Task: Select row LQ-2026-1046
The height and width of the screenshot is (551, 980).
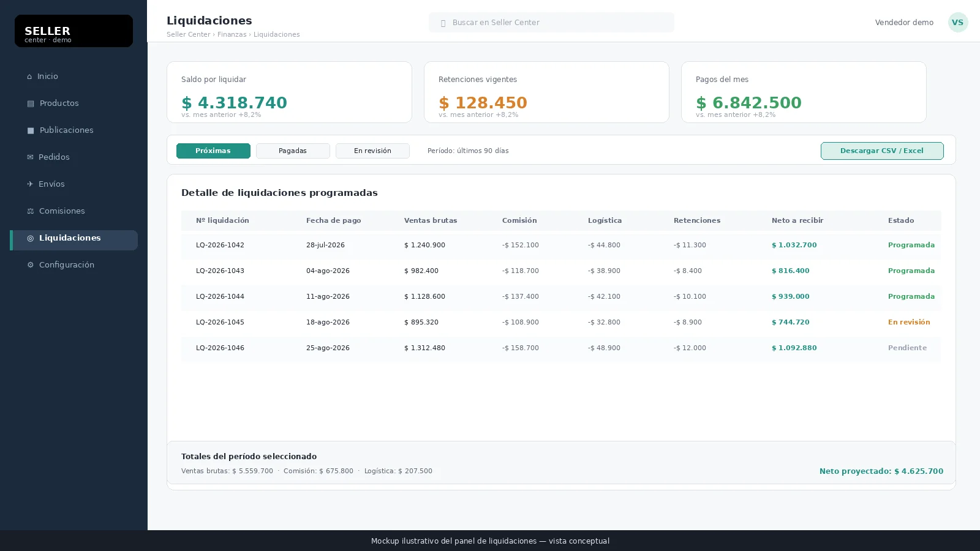Action: [x=561, y=348]
